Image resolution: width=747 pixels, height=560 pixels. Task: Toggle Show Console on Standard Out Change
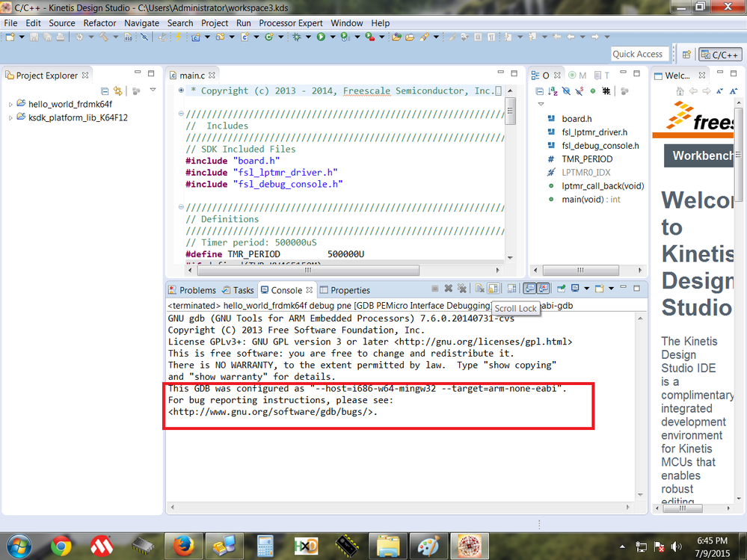click(529, 288)
